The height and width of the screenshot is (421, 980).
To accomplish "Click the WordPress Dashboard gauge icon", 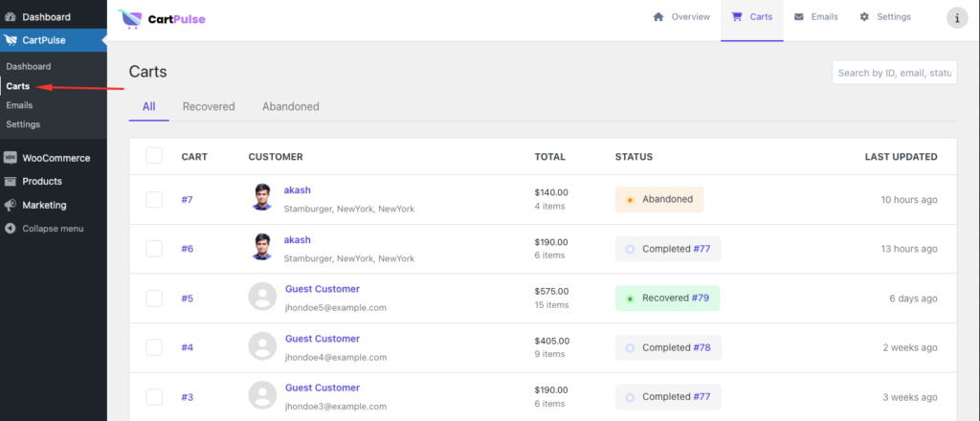I will 10,17.
